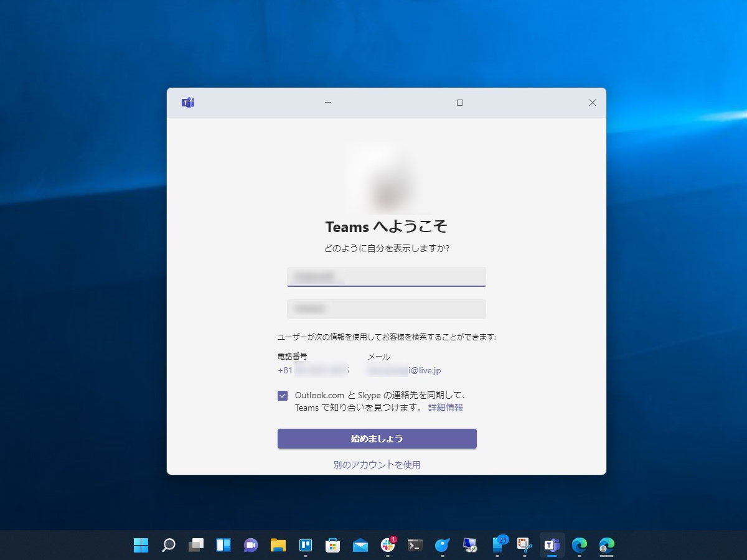This screenshot has width=747, height=560.
Task: Launch Trello from the taskbar
Action: click(305, 546)
